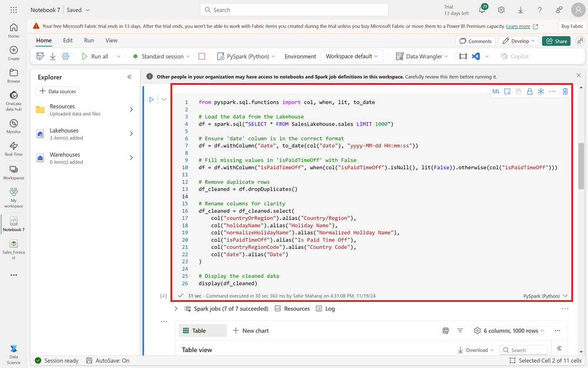Select the Table output tab
The height and width of the screenshot is (368, 588).
coord(203,330)
